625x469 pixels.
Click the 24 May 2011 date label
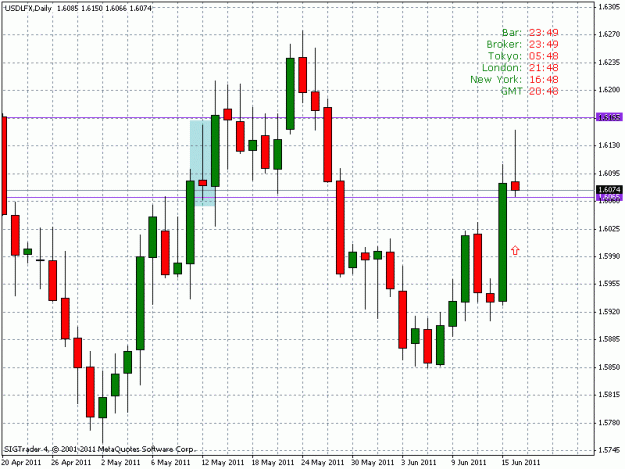point(323,462)
